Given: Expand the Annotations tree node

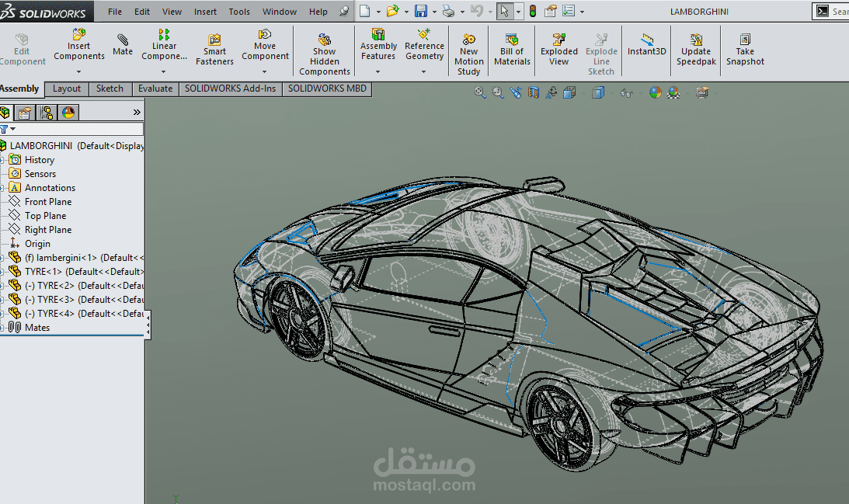Looking at the screenshot, I should (2, 188).
